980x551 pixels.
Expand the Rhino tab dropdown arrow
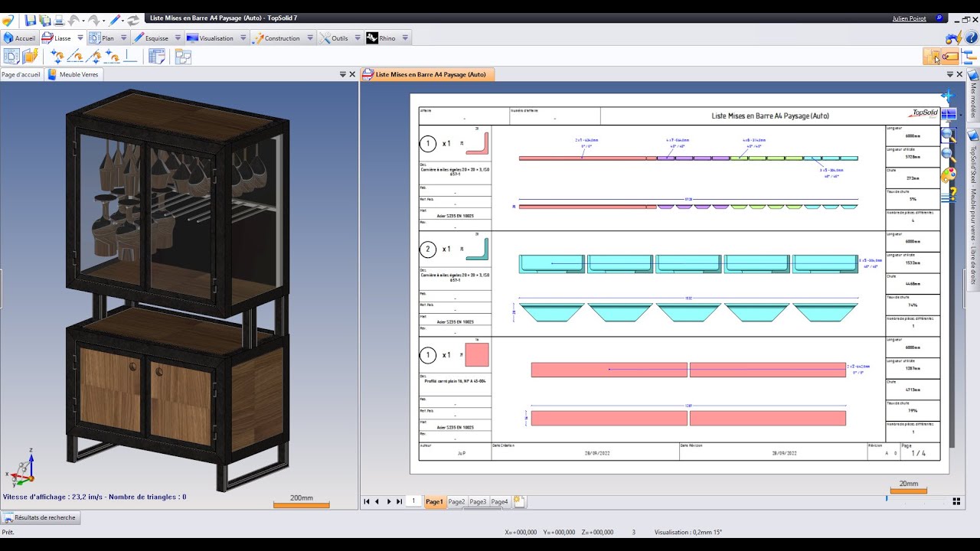point(405,37)
